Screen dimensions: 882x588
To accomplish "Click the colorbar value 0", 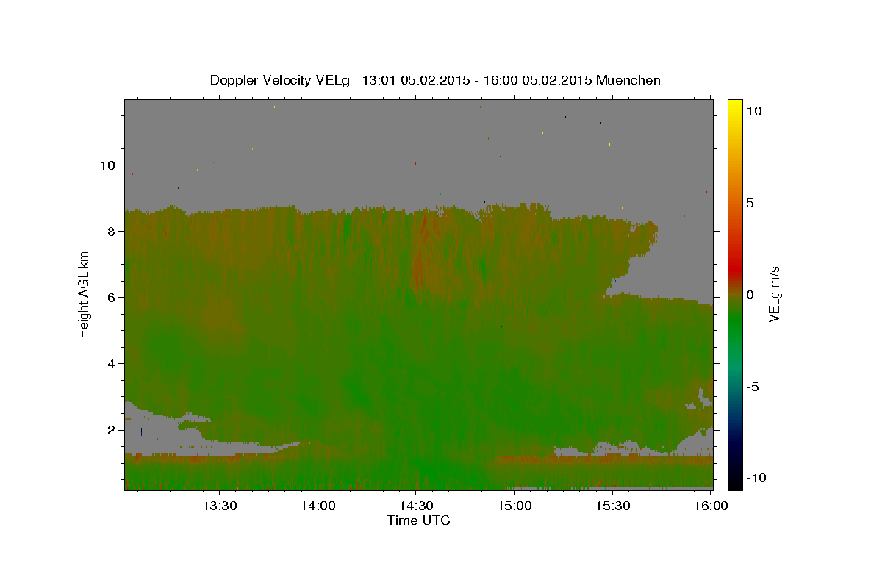I will pos(750,295).
